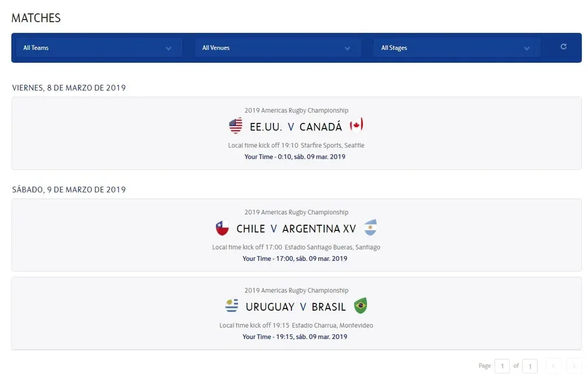The height and width of the screenshot is (378, 588).
Task: Click Estadio Santiago Bueras venue text
Action: pyautogui.click(x=332, y=248)
